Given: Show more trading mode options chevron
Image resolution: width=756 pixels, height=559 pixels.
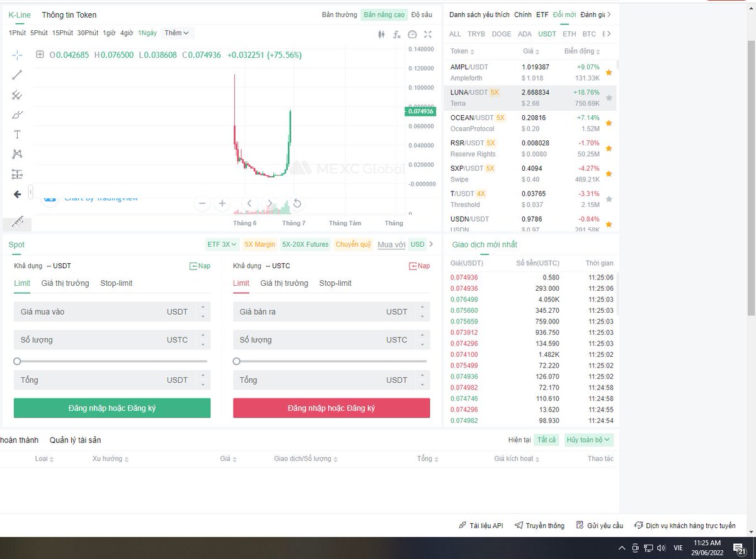Looking at the screenshot, I should [431, 244].
